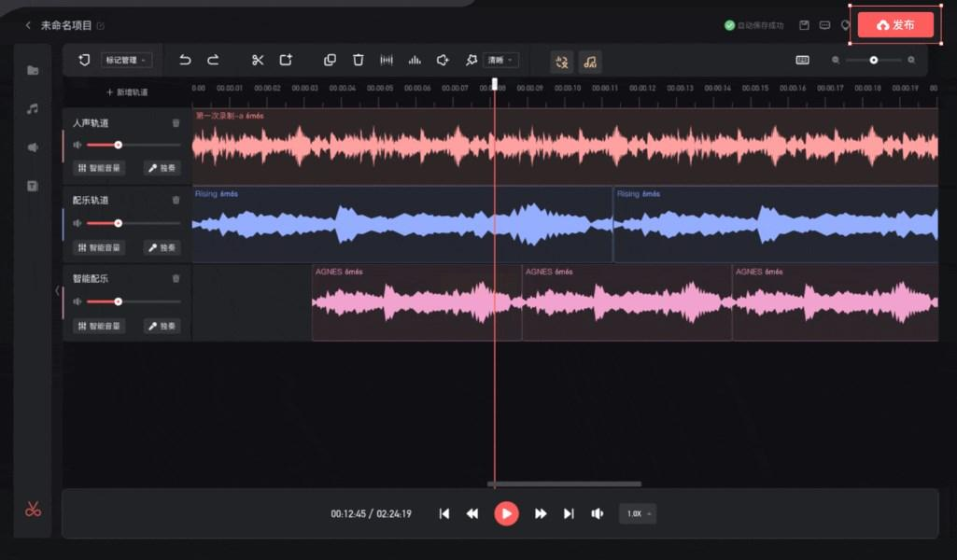Click 新增轨道 to add a track
Screen dimensions: 957x560
(127, 92)
